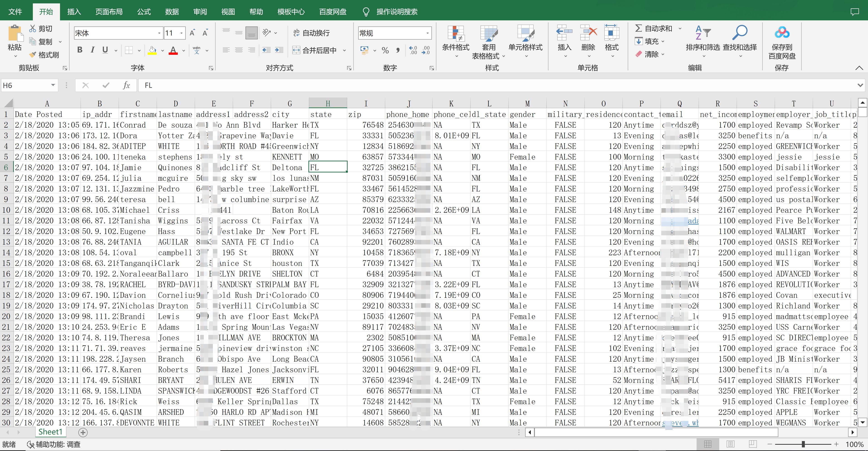Click the Cut scissors icon
The width and height of the screenshot is (868, 451).
click(33, 29)
